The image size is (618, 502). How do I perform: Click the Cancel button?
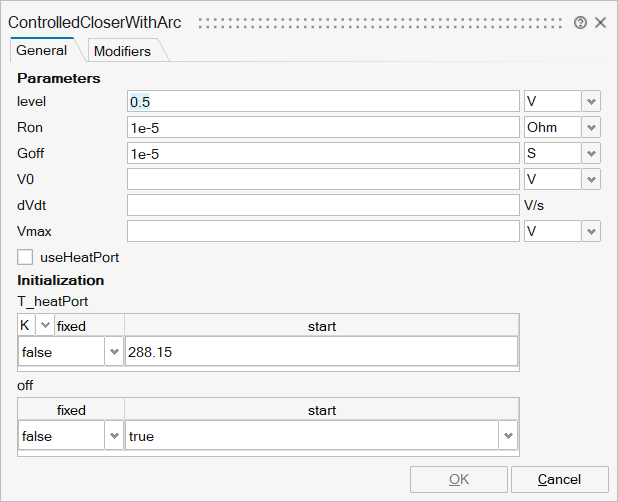point(559,479)
